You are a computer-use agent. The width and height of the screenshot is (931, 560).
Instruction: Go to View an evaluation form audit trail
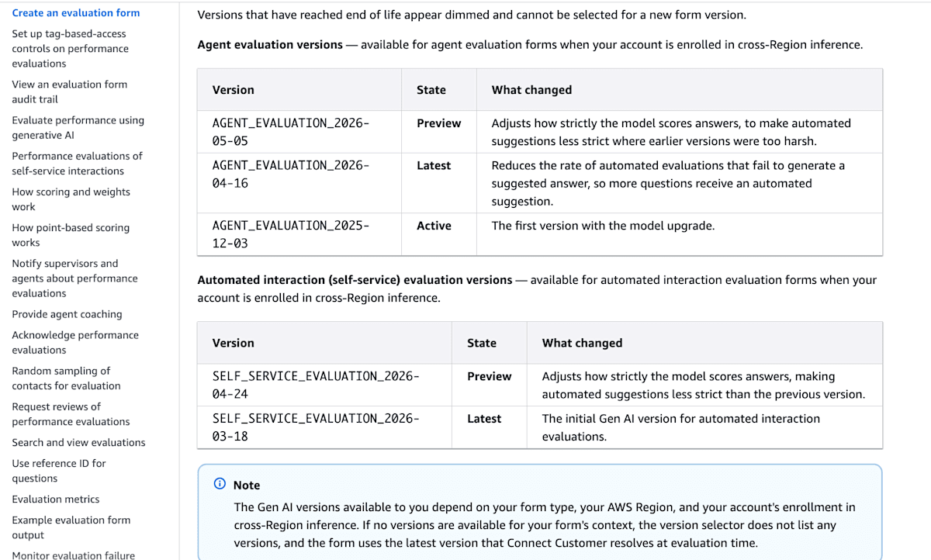click(69, 92)
